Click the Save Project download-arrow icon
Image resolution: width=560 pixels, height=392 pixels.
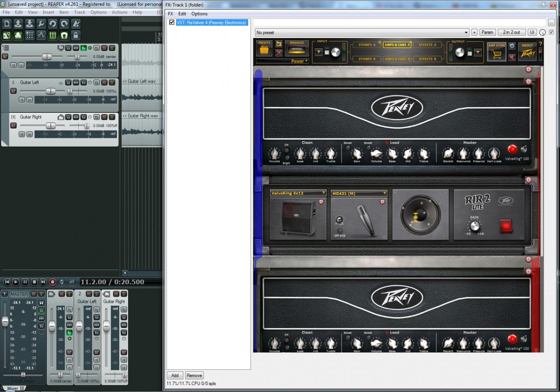(30, 24)
